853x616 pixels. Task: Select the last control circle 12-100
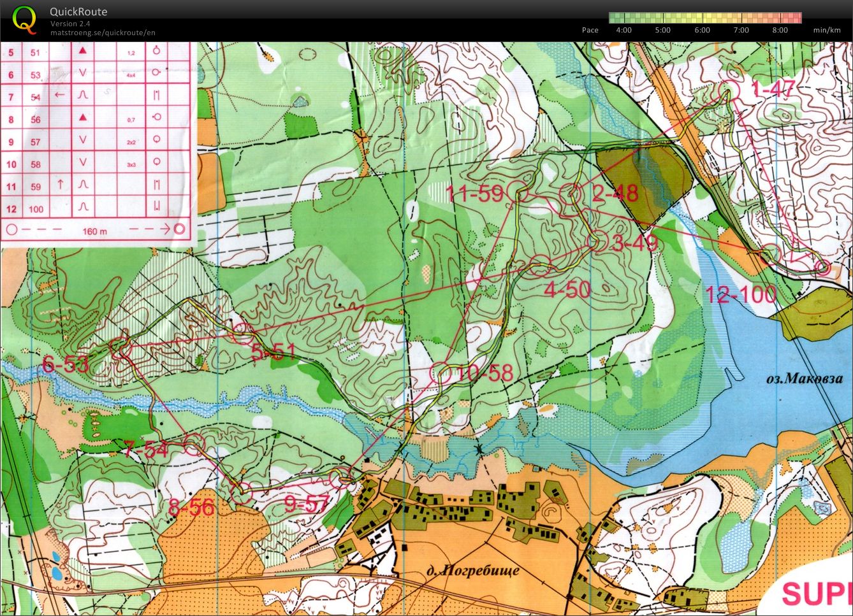(x=770, y=254)
